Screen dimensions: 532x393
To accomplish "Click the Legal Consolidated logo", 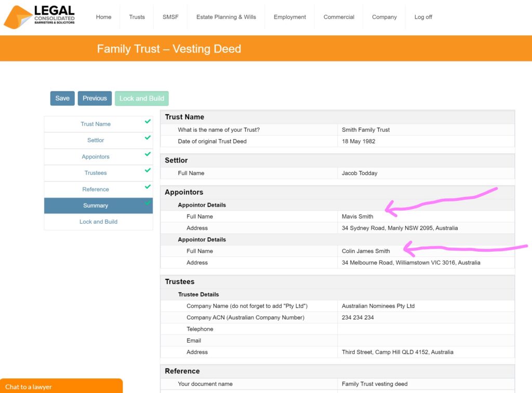I will click(x=39, y=16).
